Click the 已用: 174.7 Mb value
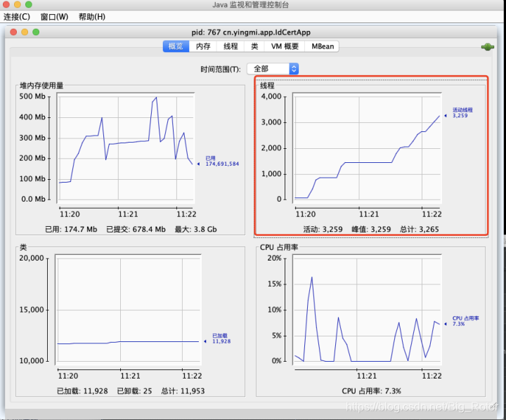This screenshot has width=506, height=420. coord(71,230)
